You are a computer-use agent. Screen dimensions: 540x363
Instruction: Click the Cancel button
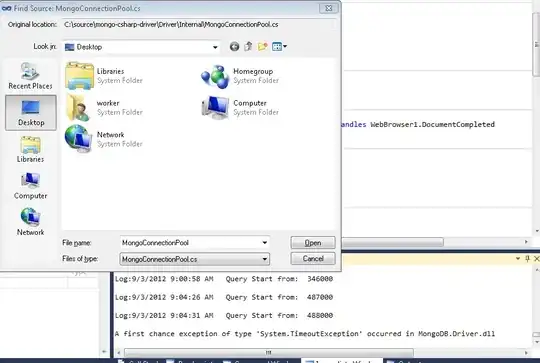tap(313, 259)
